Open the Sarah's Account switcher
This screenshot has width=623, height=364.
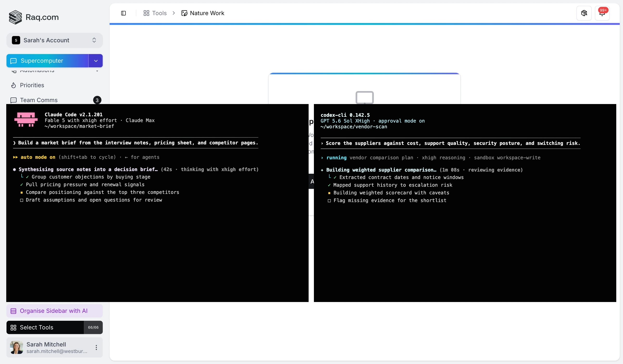point(54,40)
